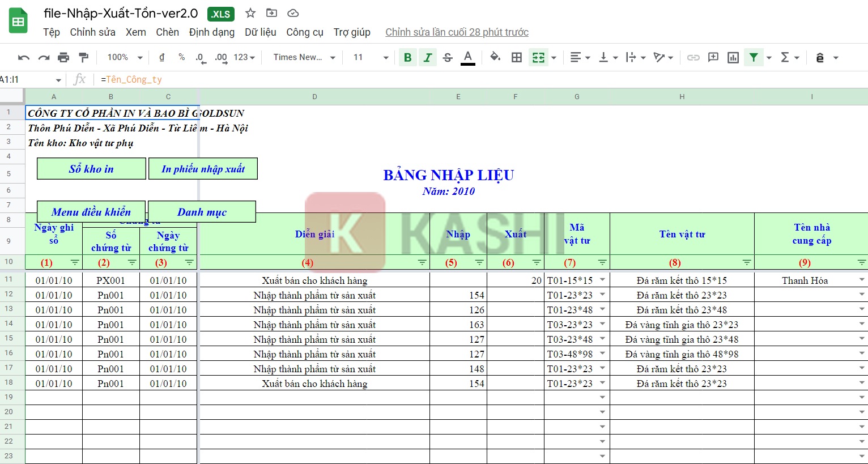Toggle strikethrough formatting
The height and width of the screenshot is (464, 868).
pos(448,57)
